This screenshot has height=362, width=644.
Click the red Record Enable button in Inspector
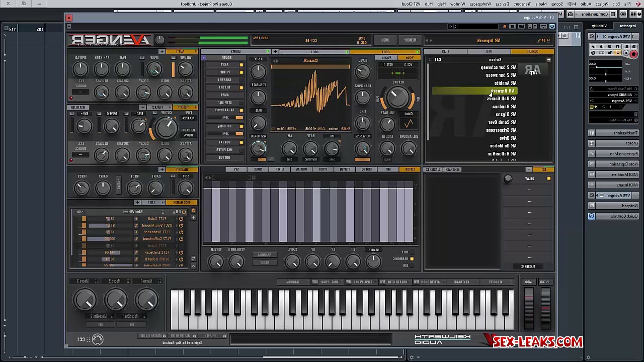tap(634, 54)
